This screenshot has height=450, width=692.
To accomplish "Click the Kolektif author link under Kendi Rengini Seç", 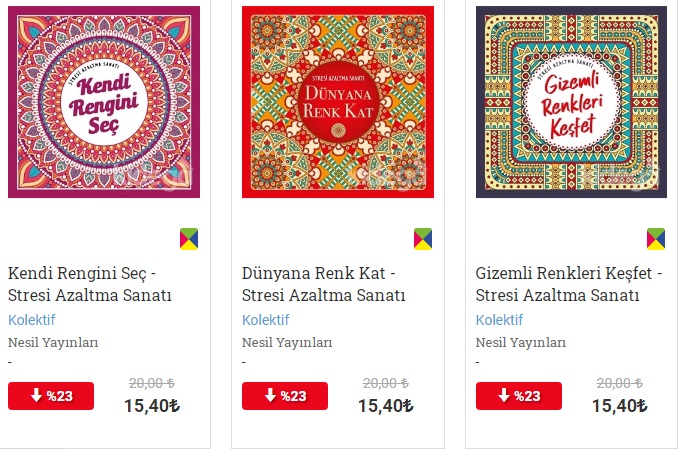I will click(x=31, y=320).
